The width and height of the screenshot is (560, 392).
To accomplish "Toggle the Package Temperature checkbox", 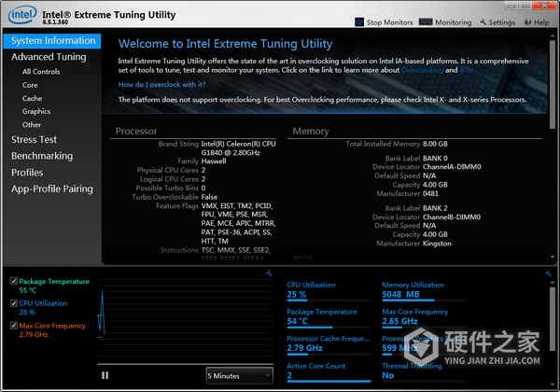I will (14, 281).
